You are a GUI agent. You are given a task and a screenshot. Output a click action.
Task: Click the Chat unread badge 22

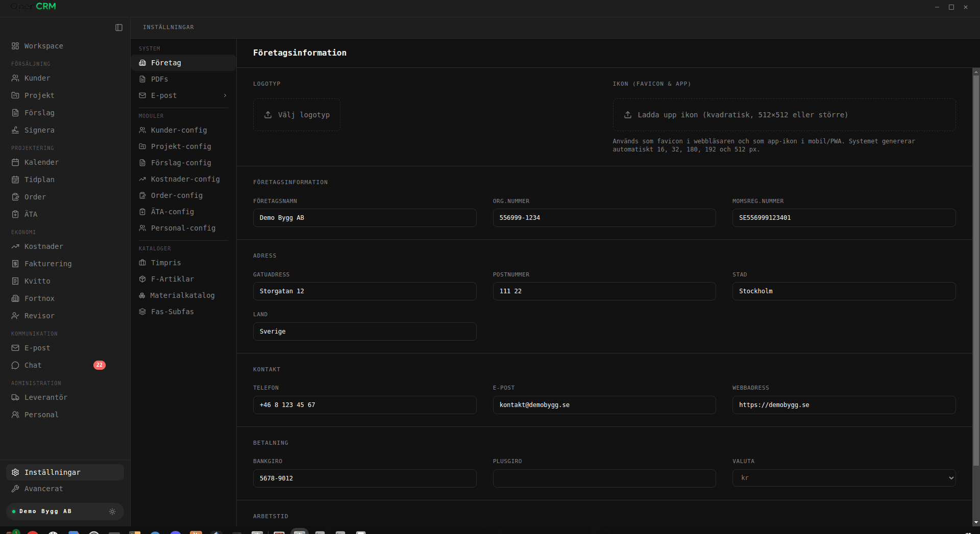(x=100, y=365)
